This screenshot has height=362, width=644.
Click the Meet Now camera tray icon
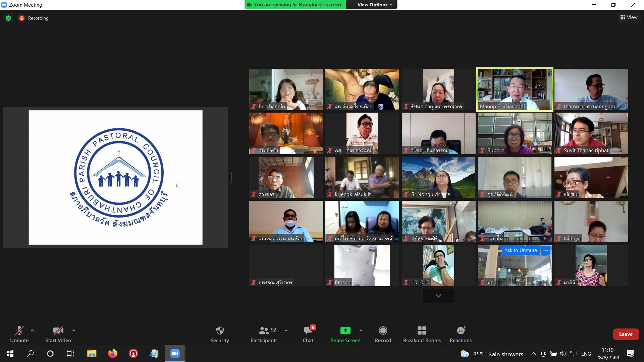pos(543,354)
